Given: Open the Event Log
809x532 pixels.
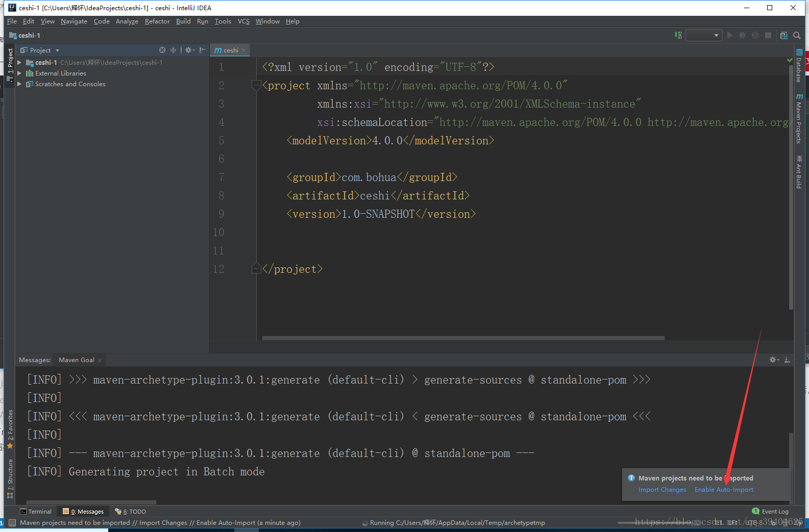Looking at the screenshot, I should 770,511.
